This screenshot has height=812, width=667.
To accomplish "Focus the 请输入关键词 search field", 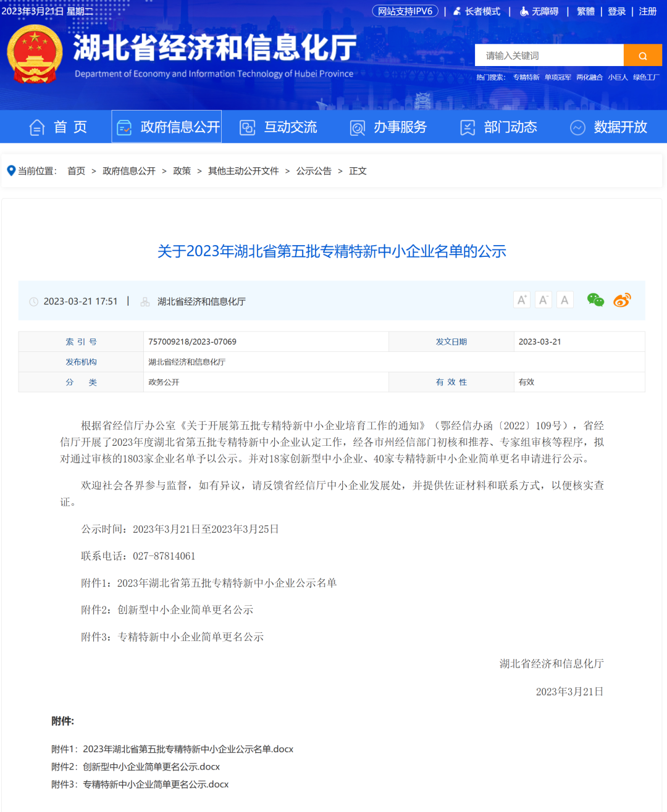I will click(x=548, y=56).
